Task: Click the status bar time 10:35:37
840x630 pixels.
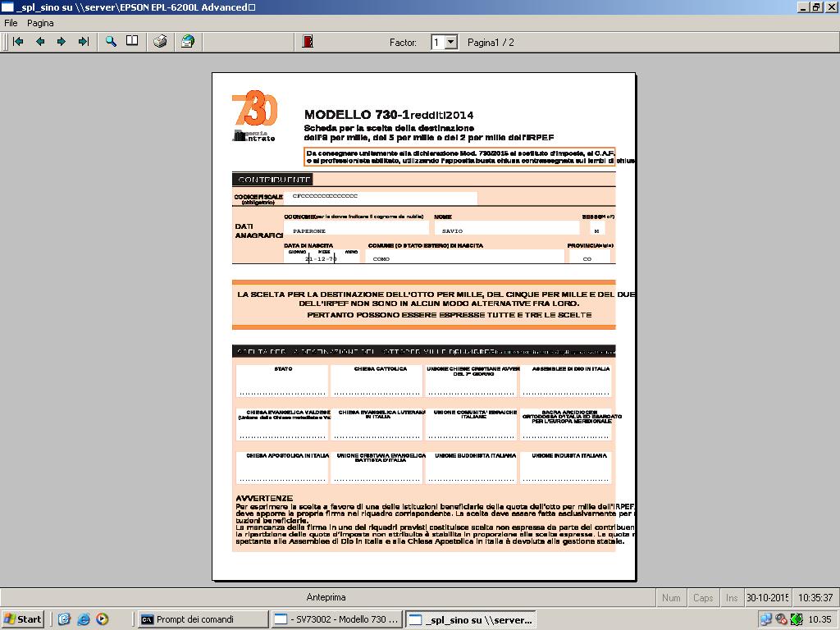Action: pyautogui.click(x=815, y=598)
